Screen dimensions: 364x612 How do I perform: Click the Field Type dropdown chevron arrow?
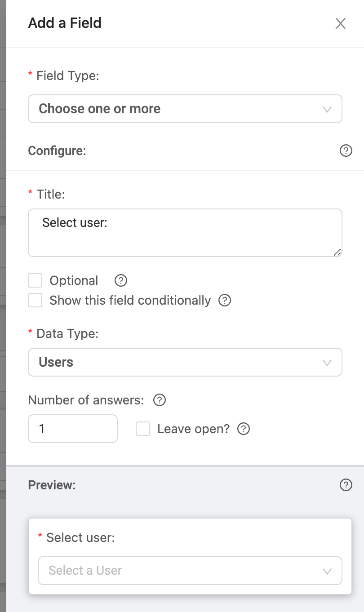[327, 109]
